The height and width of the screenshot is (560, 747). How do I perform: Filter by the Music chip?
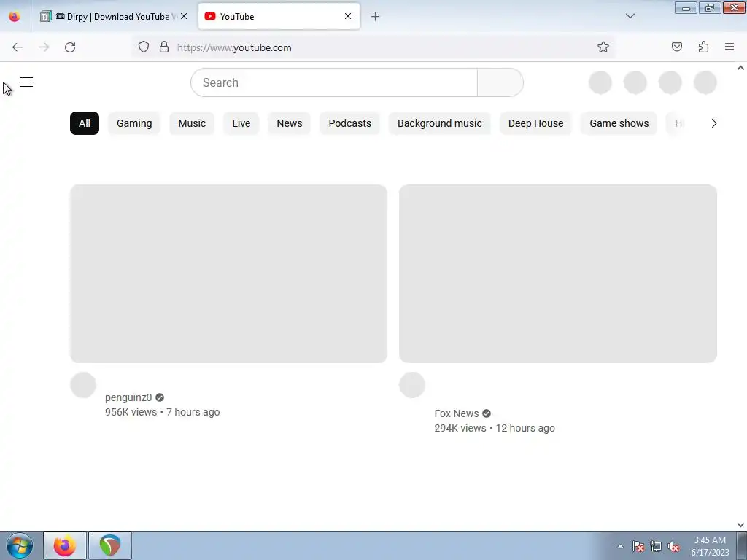[192, 123]
